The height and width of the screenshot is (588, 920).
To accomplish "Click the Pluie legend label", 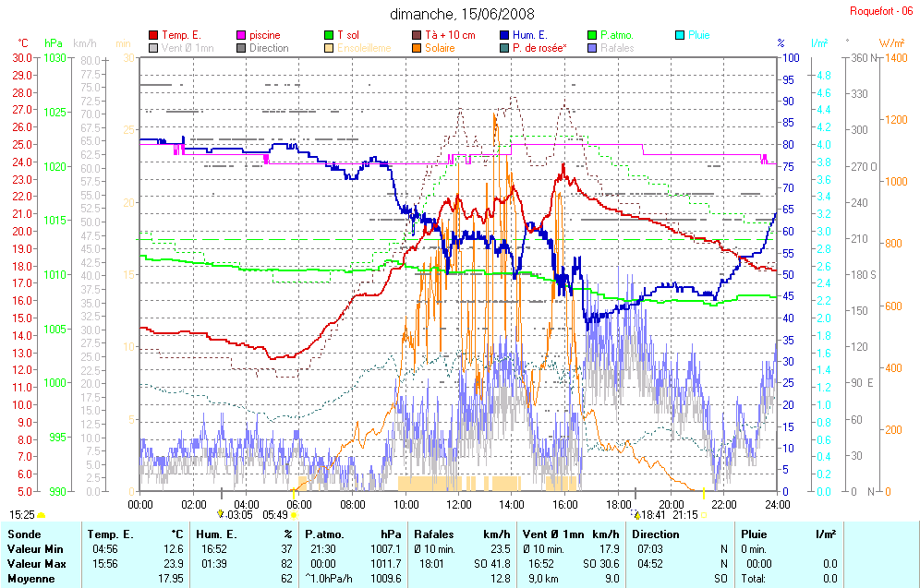I will click(x=699, y=35).
